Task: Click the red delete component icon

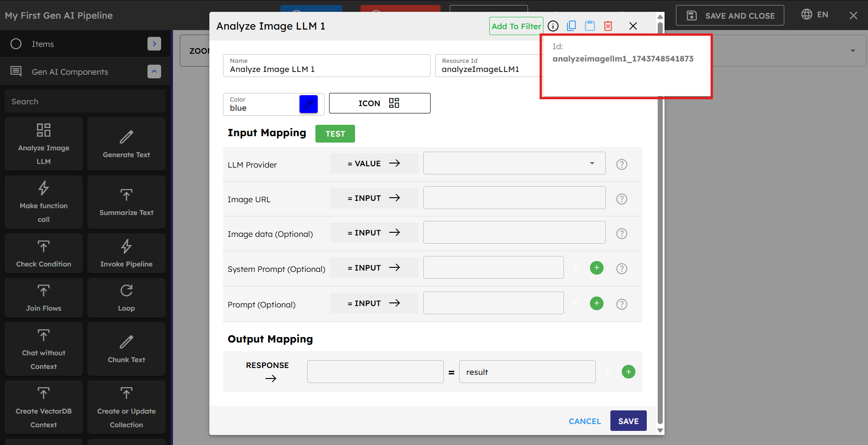Action: [608, 26]
